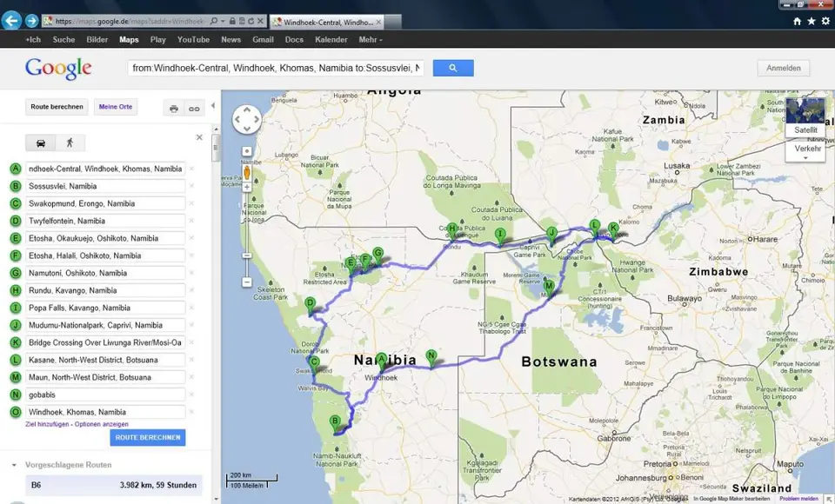Click the print icon
835x504 pixels.
(x=174, y=109)
